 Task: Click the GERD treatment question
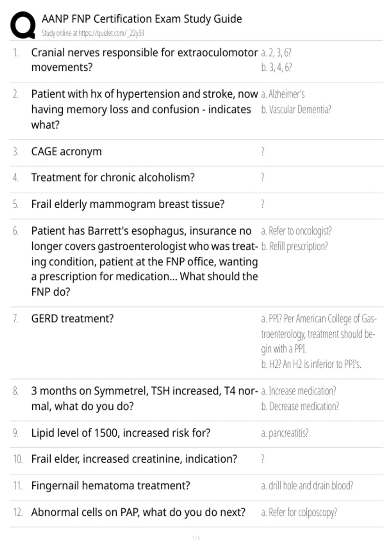click(x=73, y=319)
